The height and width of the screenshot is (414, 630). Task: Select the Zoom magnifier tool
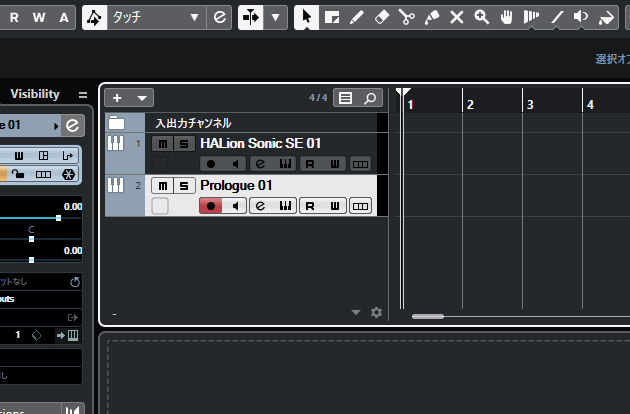pos(482,17)
